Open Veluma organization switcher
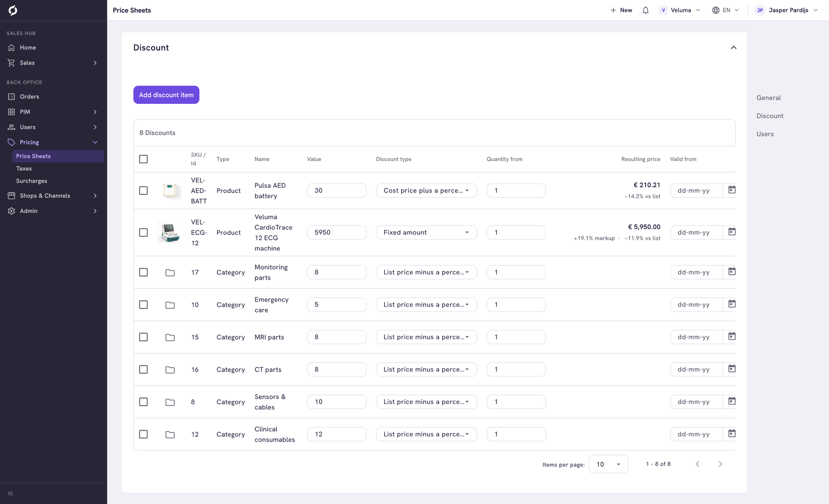 point(680,10)
